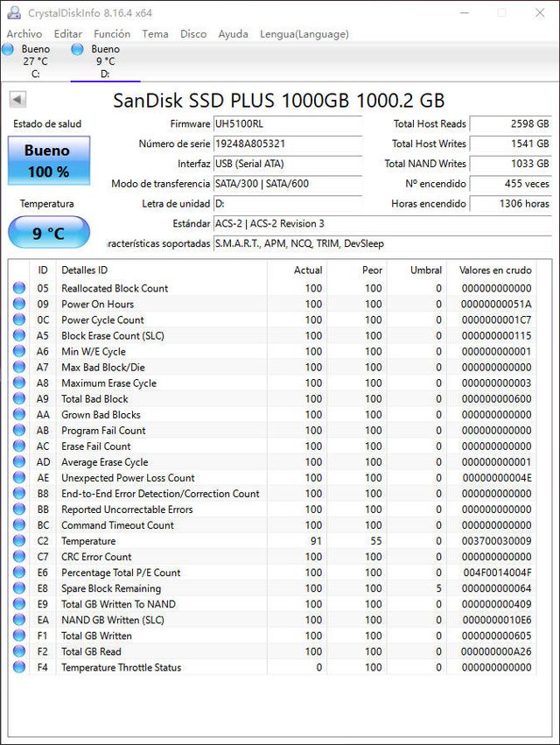Image resolution: width=560 pixels, height=745 pixels.
Task: Click the Detalles ID column header
Action: (x=84, y=271)
